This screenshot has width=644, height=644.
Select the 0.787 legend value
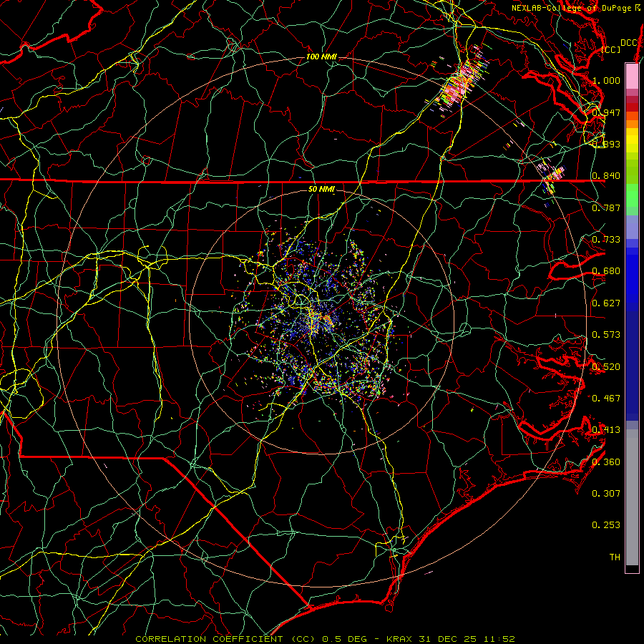[606, 208]
